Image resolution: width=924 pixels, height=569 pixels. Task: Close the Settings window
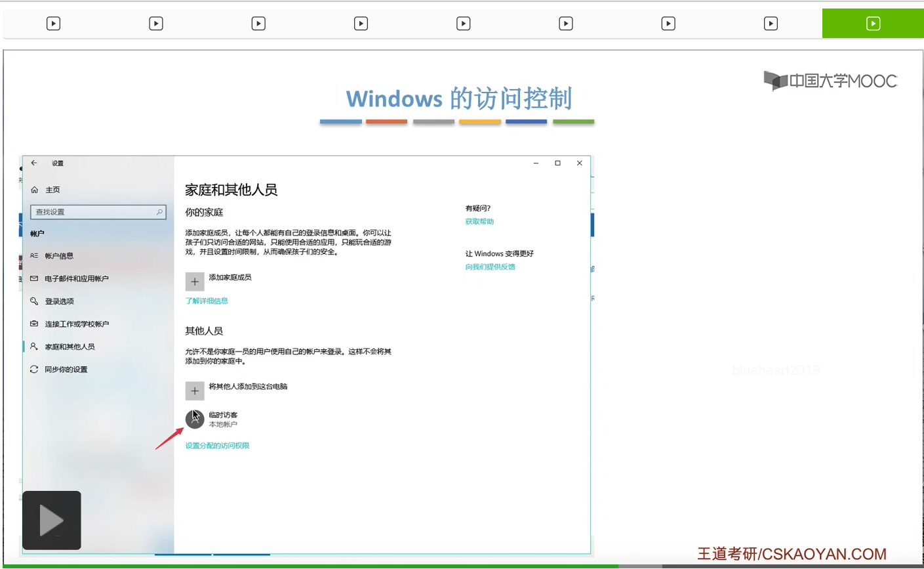click(580, 163)
